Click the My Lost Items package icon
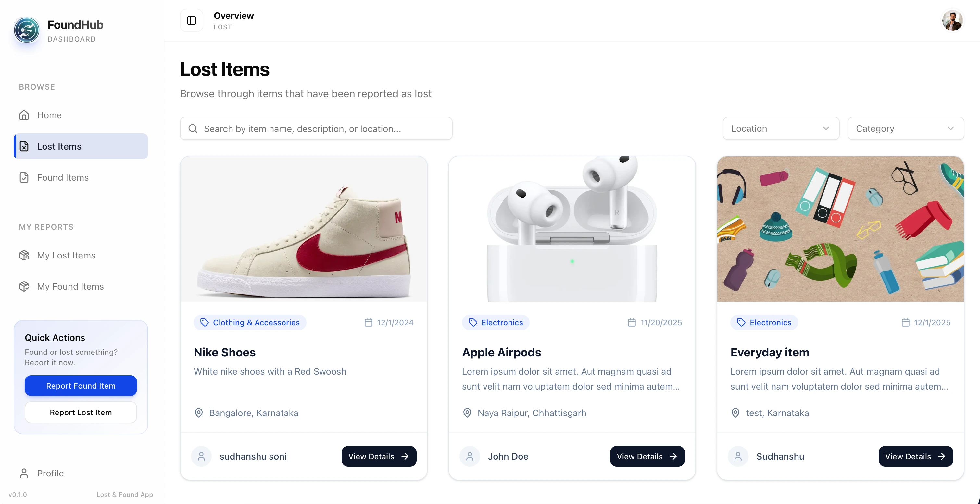The width and height of the screenshot is (980, 504). pyautogui.click(x=24, y=256)
